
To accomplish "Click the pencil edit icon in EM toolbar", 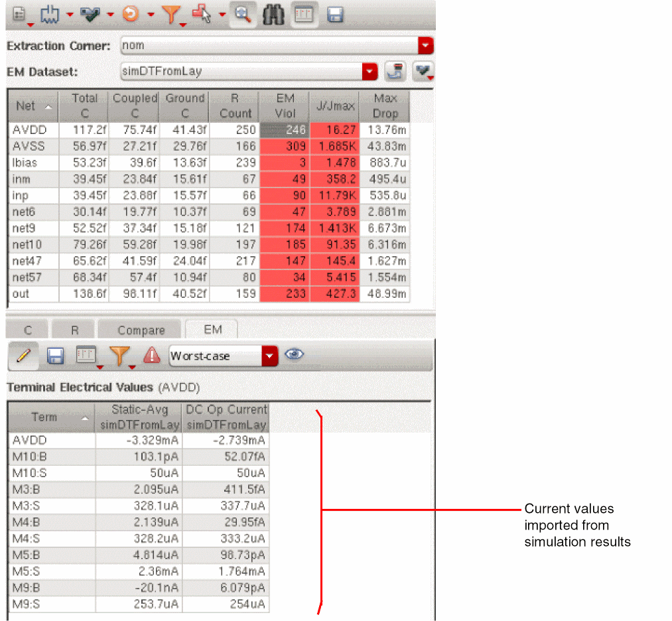I will click(x=23, y=356).
